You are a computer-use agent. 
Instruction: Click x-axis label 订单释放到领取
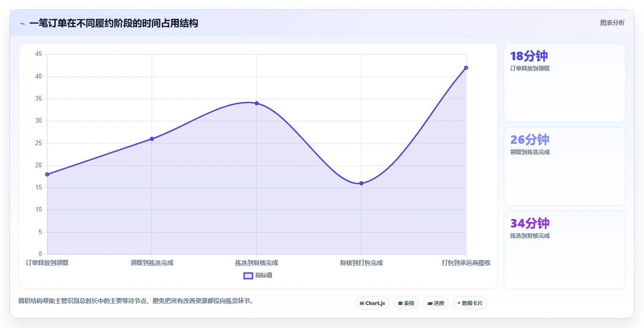pos(47,263)
